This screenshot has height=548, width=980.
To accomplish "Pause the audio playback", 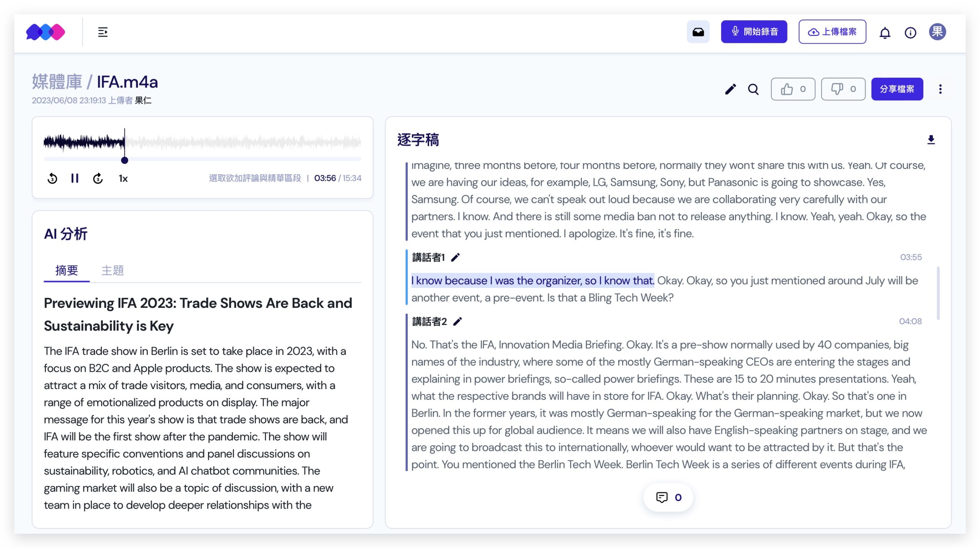I will click(75, 178).
